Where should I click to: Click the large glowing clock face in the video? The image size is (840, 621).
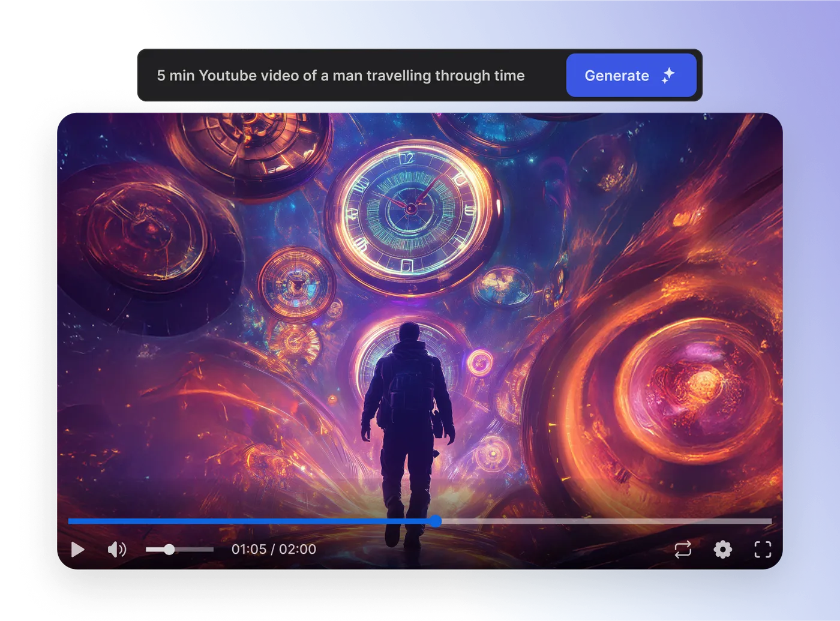click(x=410, y=209)
